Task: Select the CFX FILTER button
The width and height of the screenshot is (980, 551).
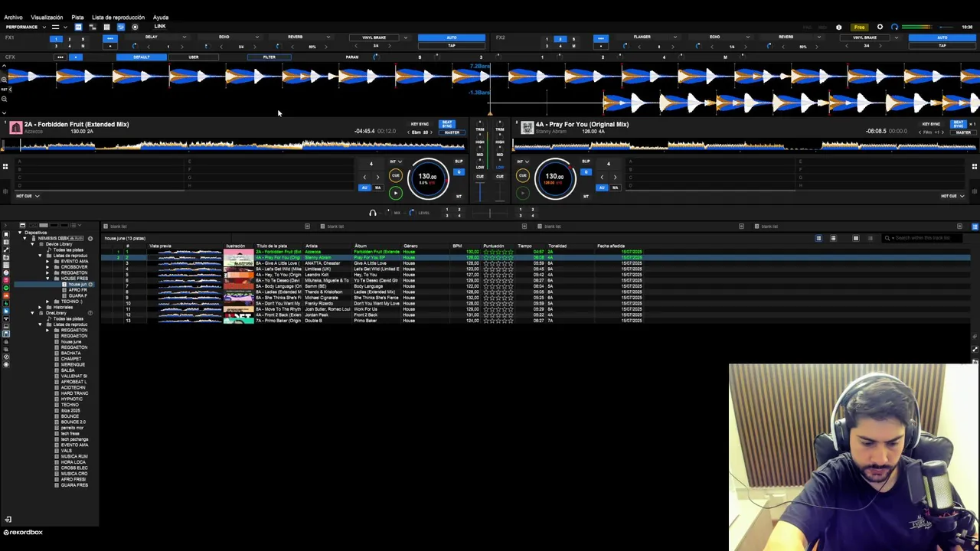Action: pyautogui.click(x=269, y=57)
